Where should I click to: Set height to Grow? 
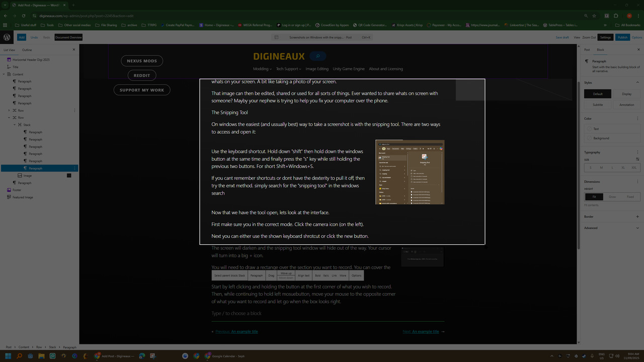click(x=612, y=197)
